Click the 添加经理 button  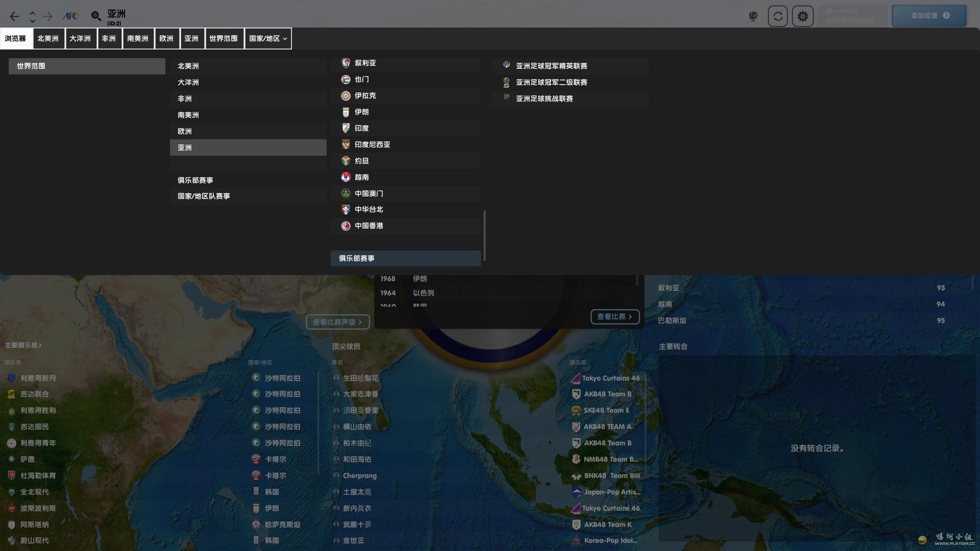click(x=929, y=16)
